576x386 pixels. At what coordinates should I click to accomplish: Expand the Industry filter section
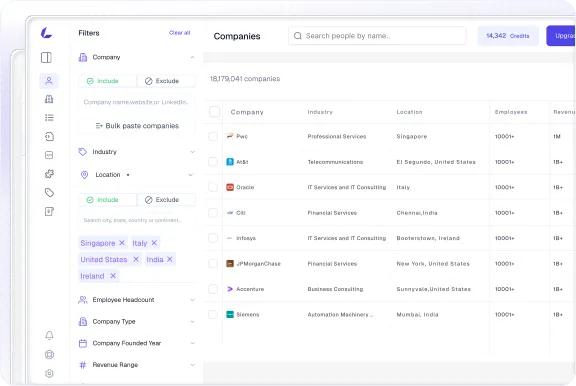[192, 152]
